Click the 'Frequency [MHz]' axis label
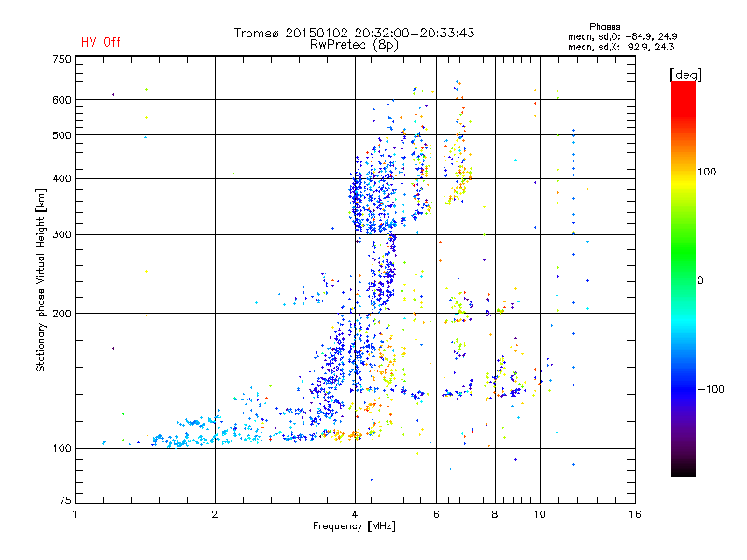 (354, 526)
